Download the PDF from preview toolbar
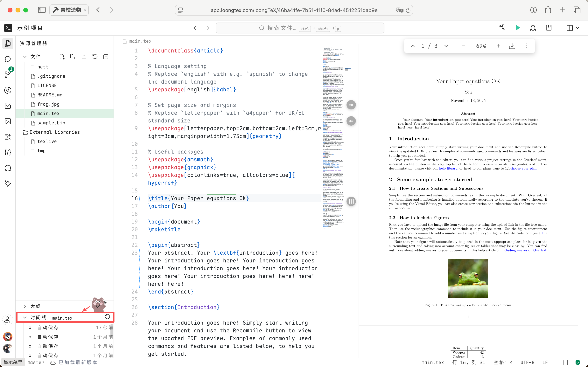588x367 pixels. [x=512, y=46]
